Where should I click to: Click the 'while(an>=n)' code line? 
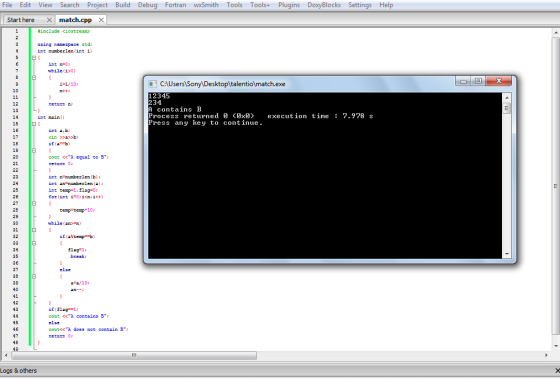65,223
